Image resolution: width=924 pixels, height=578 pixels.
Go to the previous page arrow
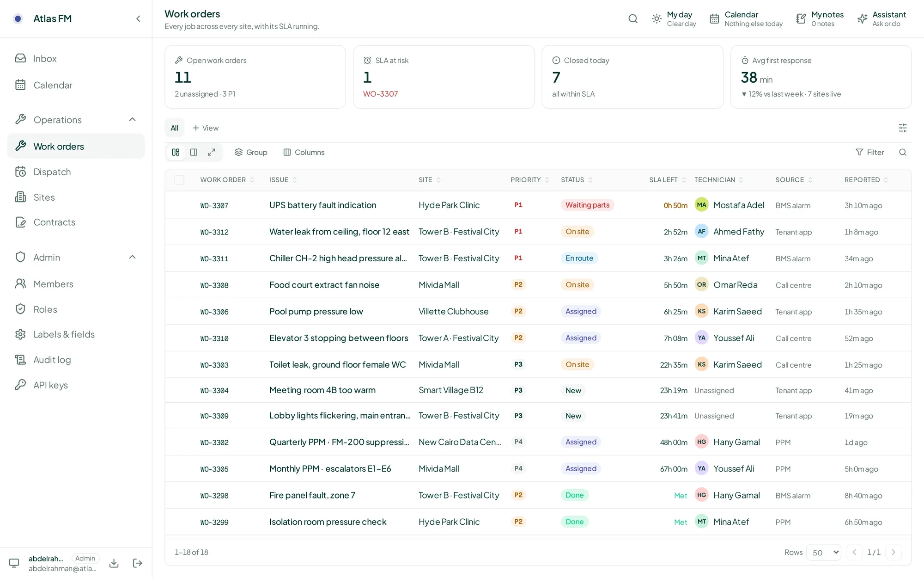point(854,552)
